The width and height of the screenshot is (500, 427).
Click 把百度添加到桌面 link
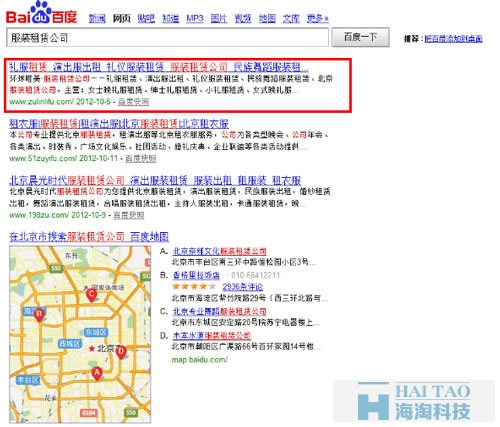[x=453, y=39]
